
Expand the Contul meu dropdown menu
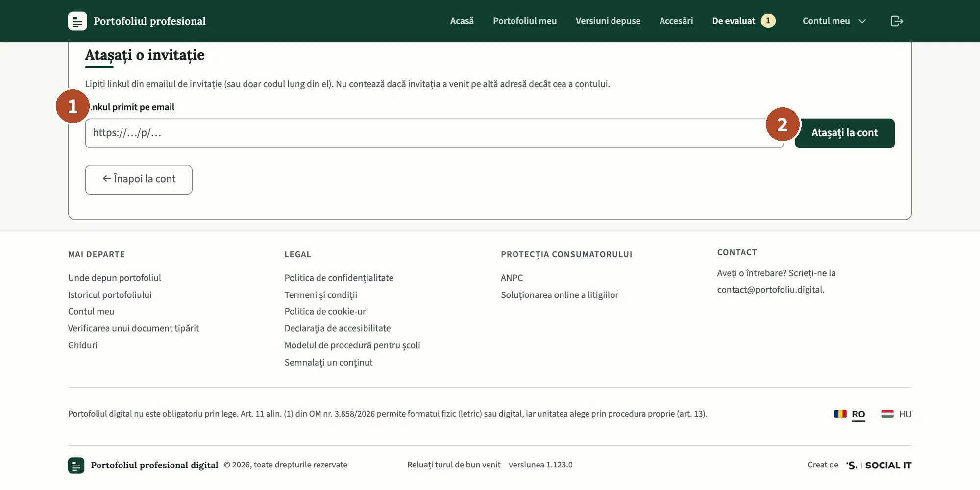point(834,21)
